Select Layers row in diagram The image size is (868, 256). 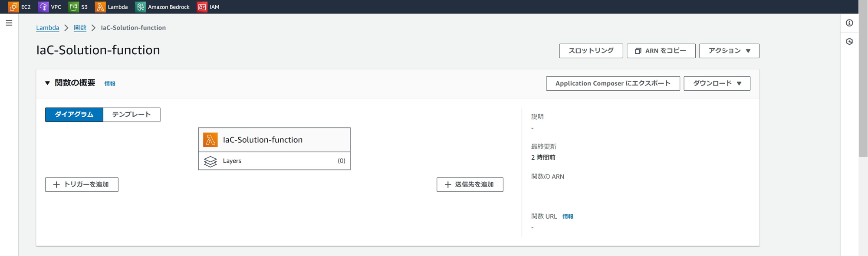click(x=274, y=161)
